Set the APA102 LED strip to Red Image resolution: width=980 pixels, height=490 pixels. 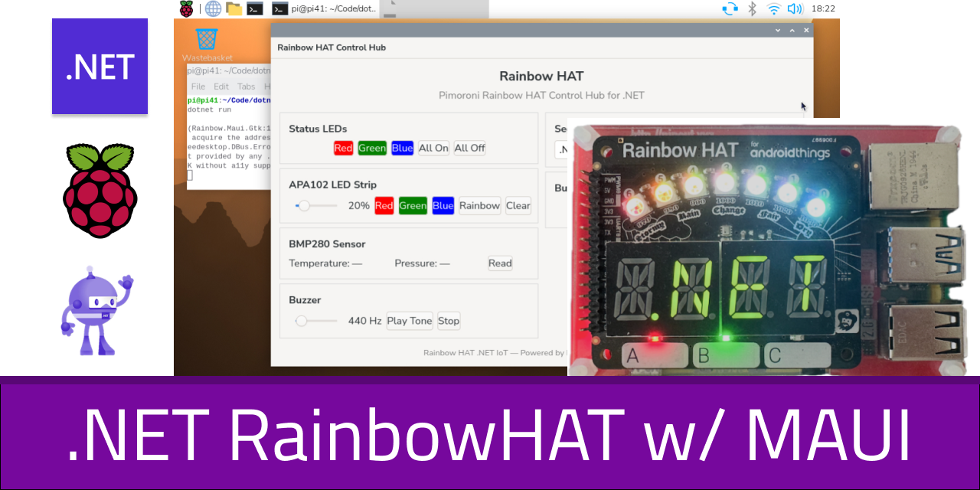pyautogui.click(x=384, y=205)
